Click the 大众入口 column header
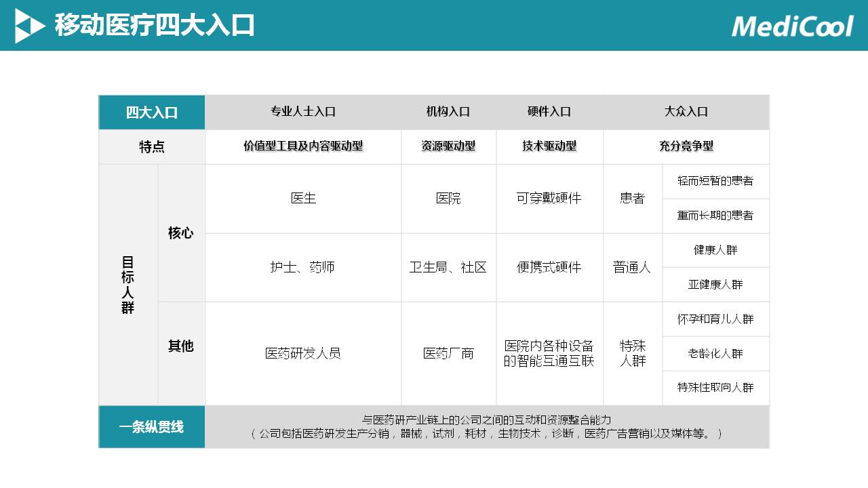868x488 pixels. tap(686, 112)
